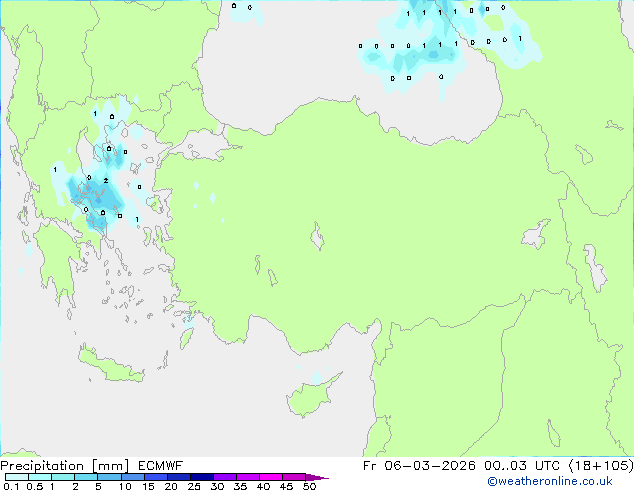This screenshot has height=490, width=634.
Task: Select the 5–10 mm legend swatch
Action: 109,477
